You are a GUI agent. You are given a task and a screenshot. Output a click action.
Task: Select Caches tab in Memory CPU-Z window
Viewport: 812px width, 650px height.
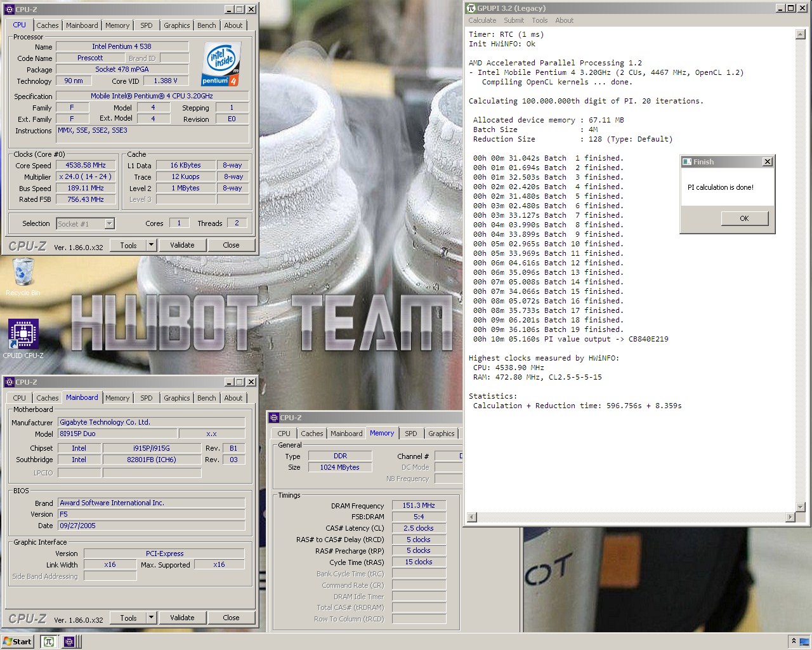tap(311, 434)
